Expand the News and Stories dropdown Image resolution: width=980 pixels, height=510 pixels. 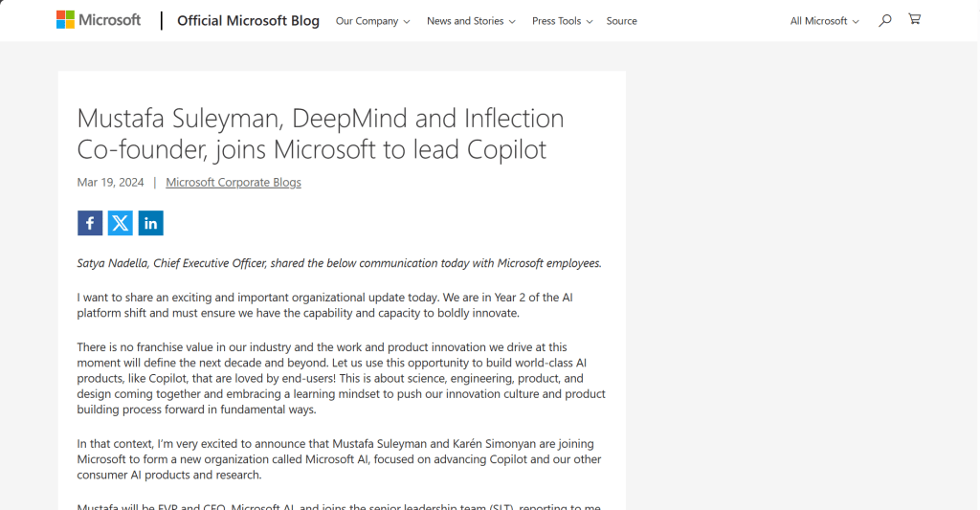(x=471, y=21)
